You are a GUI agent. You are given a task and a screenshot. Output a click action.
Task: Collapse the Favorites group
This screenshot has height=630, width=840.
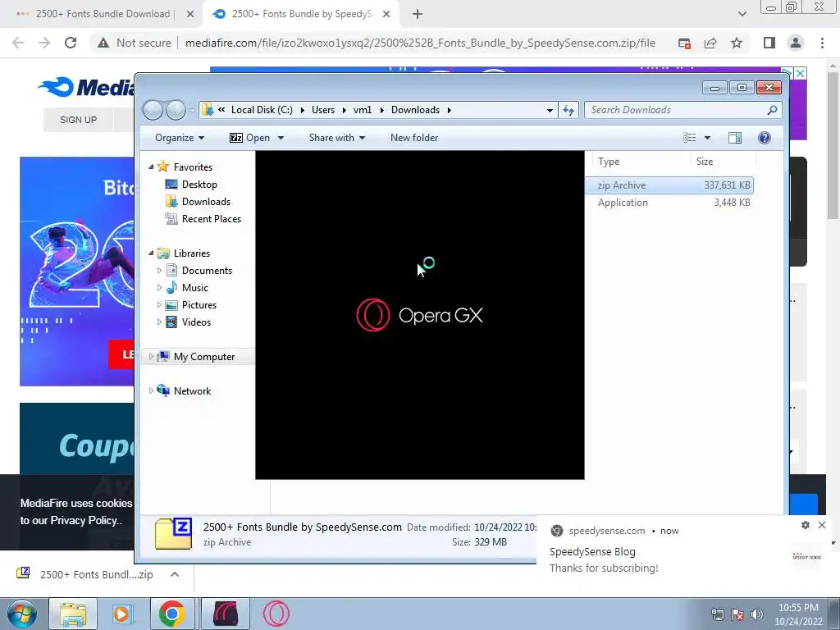click(151, 167)
